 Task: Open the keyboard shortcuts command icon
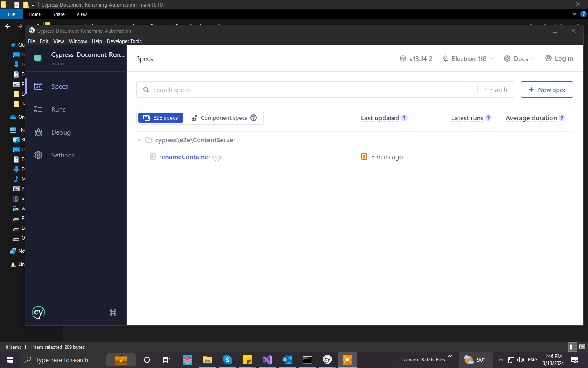(113, 312)
